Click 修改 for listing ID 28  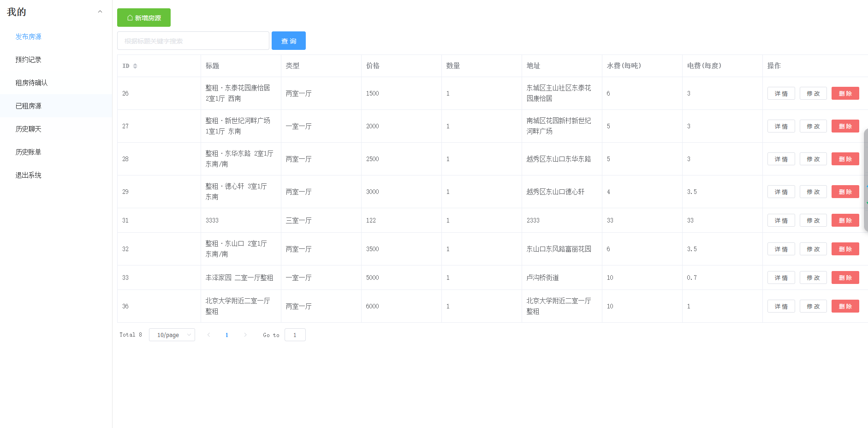pos(813,159)
